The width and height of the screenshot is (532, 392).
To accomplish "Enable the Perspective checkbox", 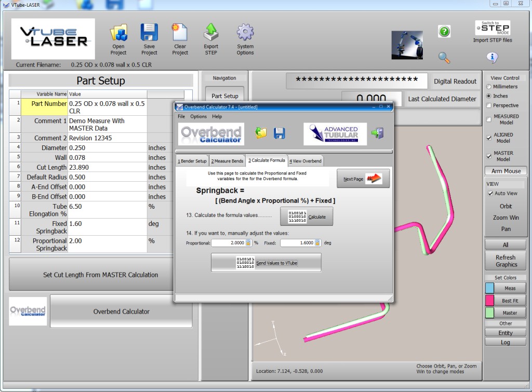I will point(489,105).
